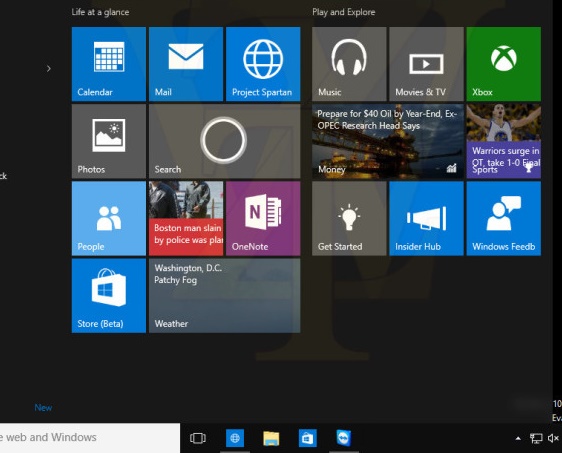
Task: Click the Search Cortana tile
Action: [224, 141]
